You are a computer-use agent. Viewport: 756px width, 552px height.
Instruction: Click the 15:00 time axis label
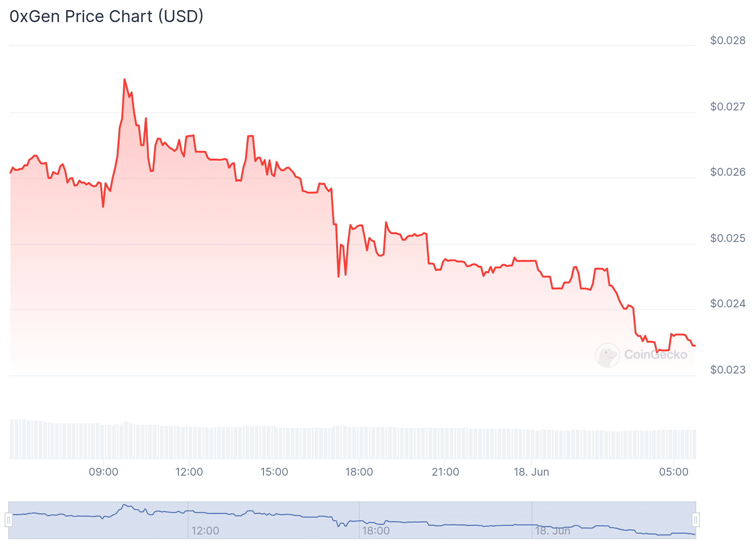[274, 472]
